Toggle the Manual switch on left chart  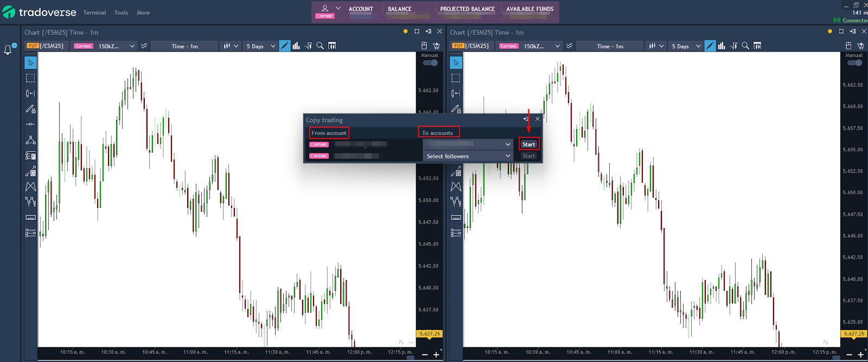430,63
